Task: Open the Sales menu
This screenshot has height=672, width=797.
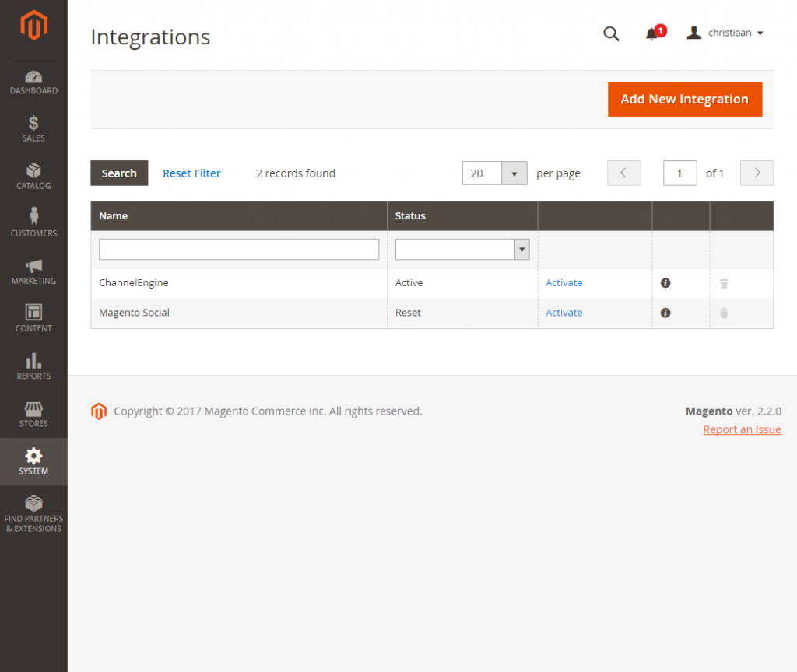Action: click(x=33, y=129)
